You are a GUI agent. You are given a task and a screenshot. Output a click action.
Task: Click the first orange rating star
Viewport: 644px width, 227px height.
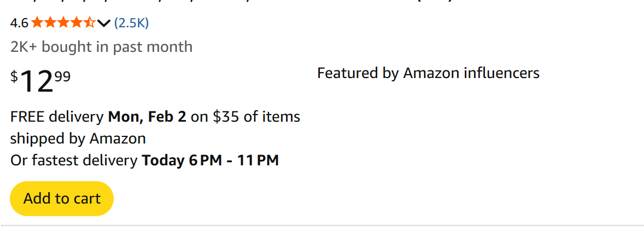coord(37,23)
